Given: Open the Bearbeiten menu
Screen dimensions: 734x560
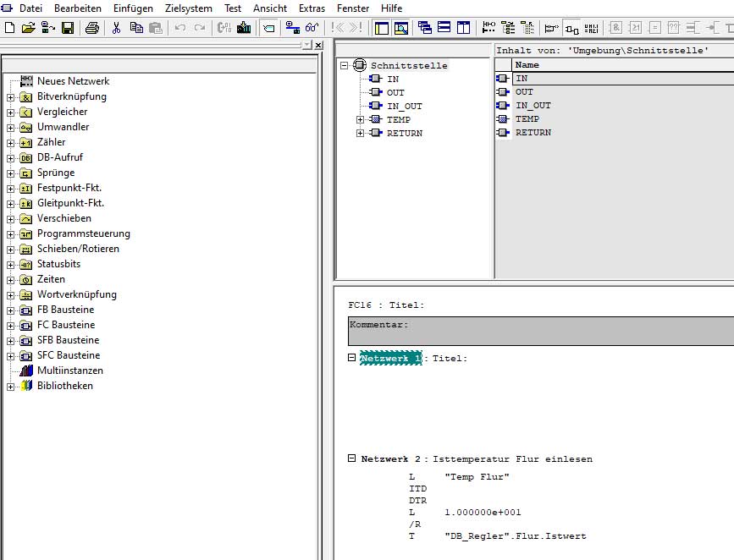Looking at the screenshot, I should (78, 8).
